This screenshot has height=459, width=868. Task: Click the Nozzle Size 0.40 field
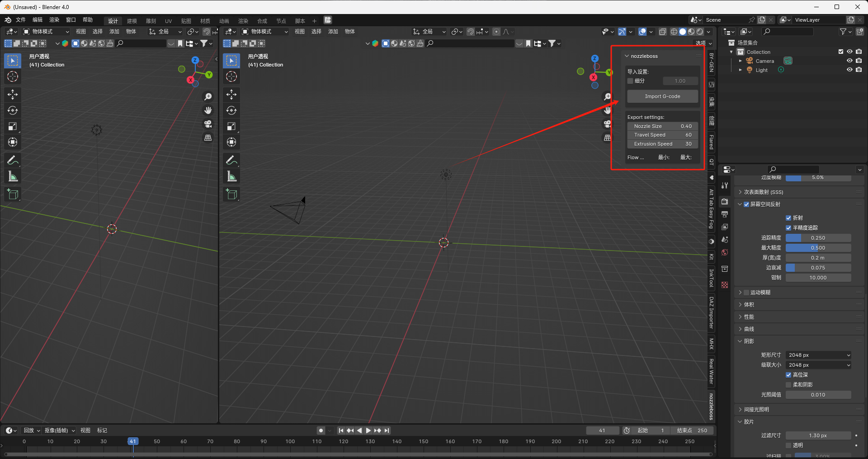(x=662, y=126)
